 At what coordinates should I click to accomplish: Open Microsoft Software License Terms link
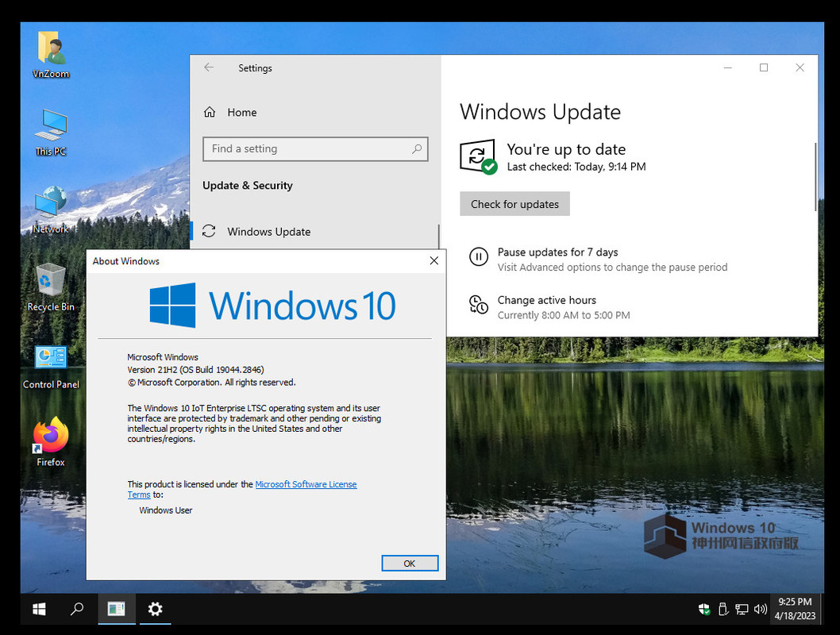pos(306,484)
